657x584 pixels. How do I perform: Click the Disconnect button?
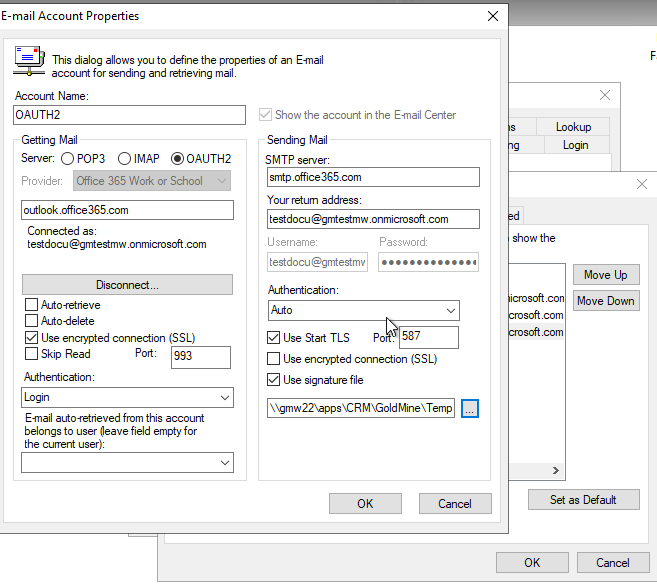[x=127, y=285]
